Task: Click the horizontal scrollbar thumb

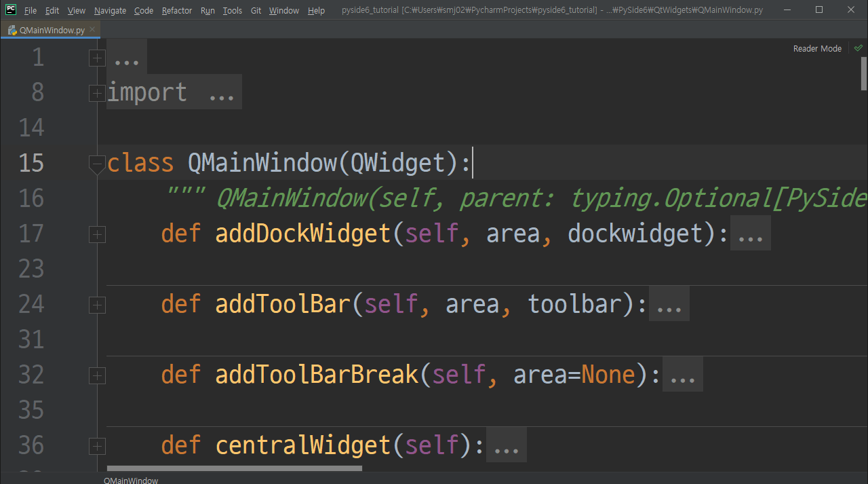Action: tap(235, 468)
